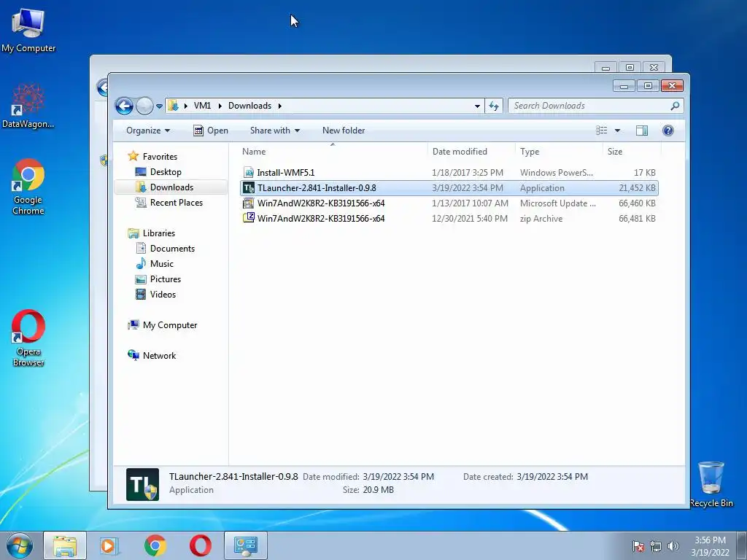747x560 pixels.
Task: Click the My Computer desktop icon
Action: pos(28,30)
